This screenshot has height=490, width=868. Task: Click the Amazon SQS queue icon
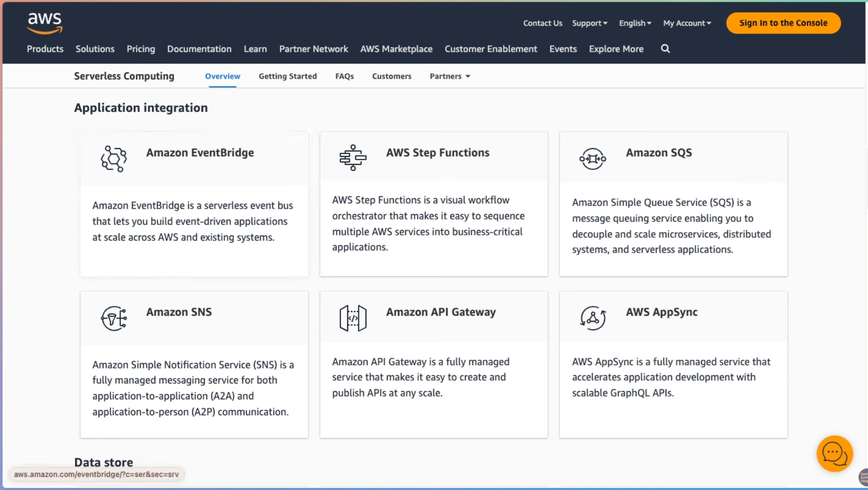(x=593, y=159)
